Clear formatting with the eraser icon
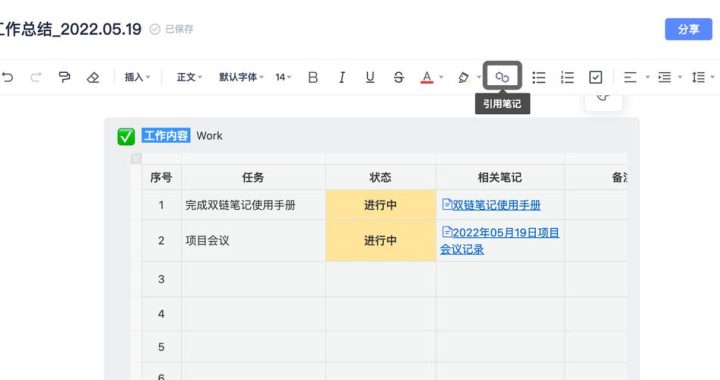This screenshot has height=380, width=720. pyautogui.click(x=93, y=77)
